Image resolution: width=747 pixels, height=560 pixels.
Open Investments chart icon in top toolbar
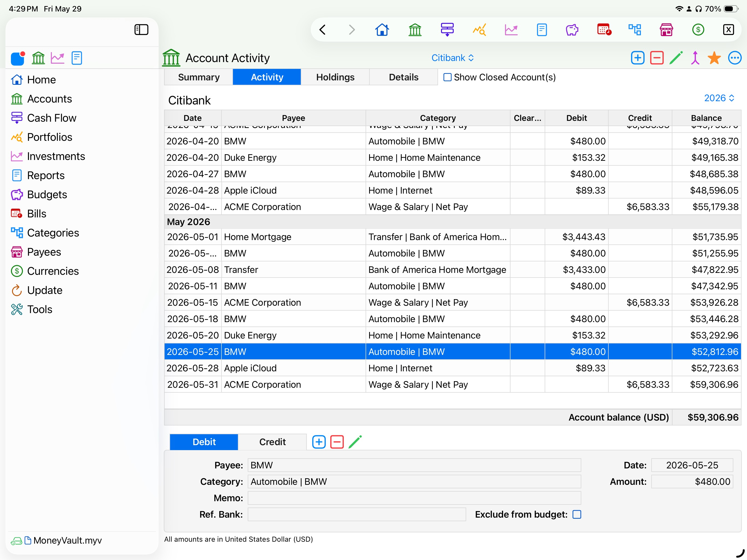pos(511,30)
